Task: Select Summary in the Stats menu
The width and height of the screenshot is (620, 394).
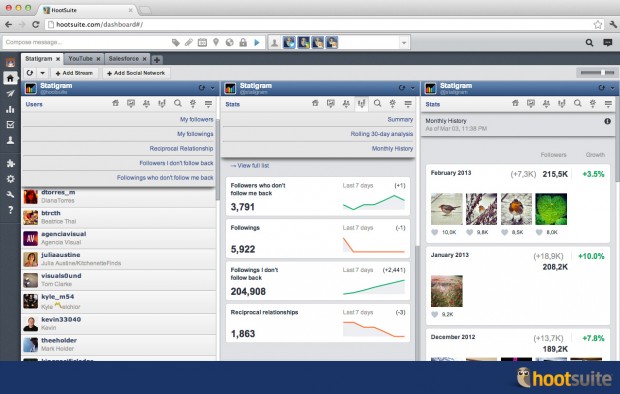Action: [400, 119]
